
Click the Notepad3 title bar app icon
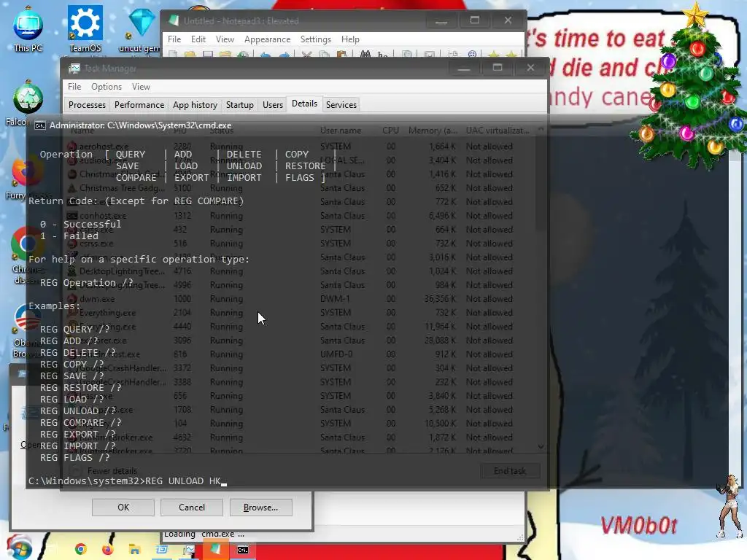point(174,21)
